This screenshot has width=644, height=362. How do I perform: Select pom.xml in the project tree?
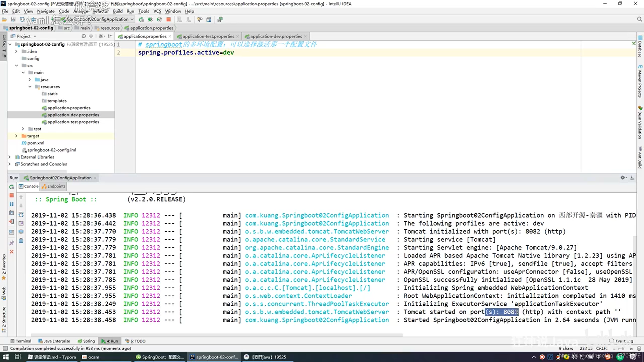(36, 143)
